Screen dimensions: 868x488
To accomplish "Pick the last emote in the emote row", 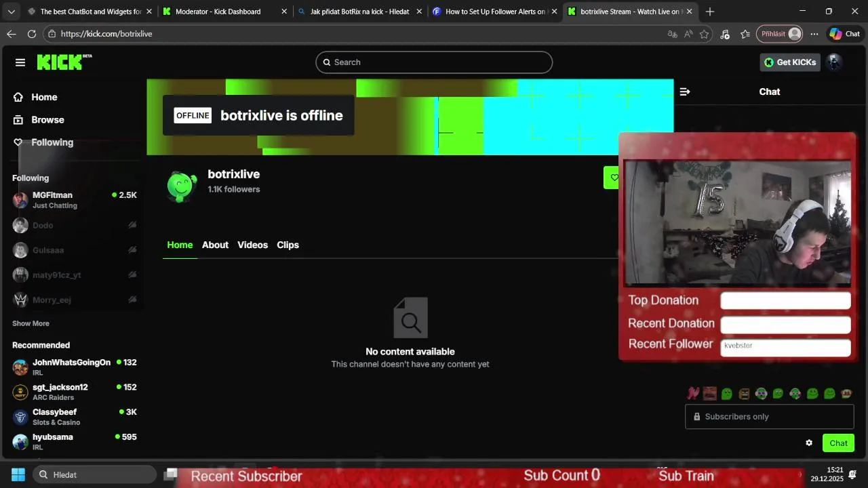I will click(846, 393).
